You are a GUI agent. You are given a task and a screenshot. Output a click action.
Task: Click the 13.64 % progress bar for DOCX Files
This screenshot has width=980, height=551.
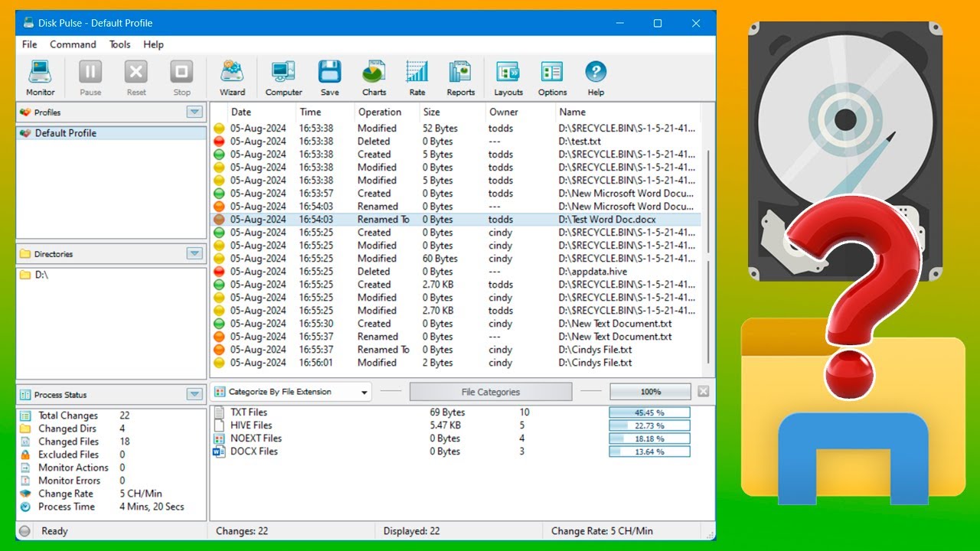click(650, 452)
